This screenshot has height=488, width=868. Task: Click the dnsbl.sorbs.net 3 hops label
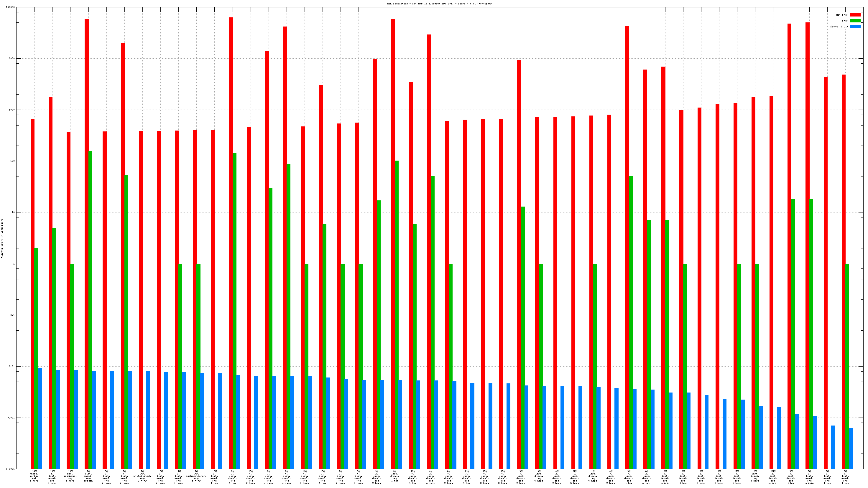point(34,476)
